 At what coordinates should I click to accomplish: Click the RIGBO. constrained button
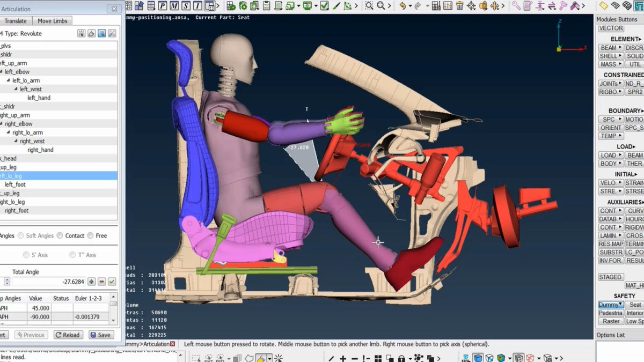(x=611, y=92)
